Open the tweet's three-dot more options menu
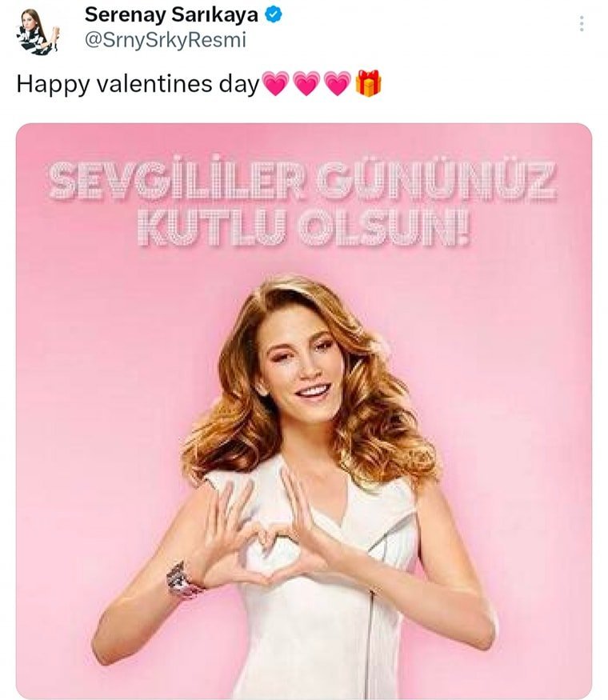 click(x=582, y=24)
